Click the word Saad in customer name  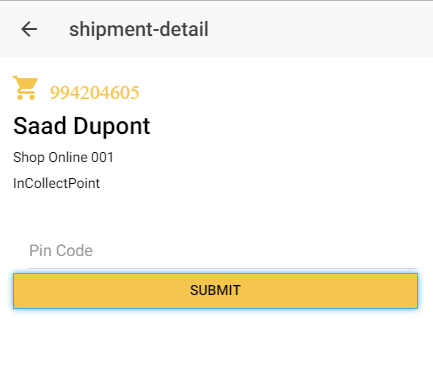click(40, 126)
